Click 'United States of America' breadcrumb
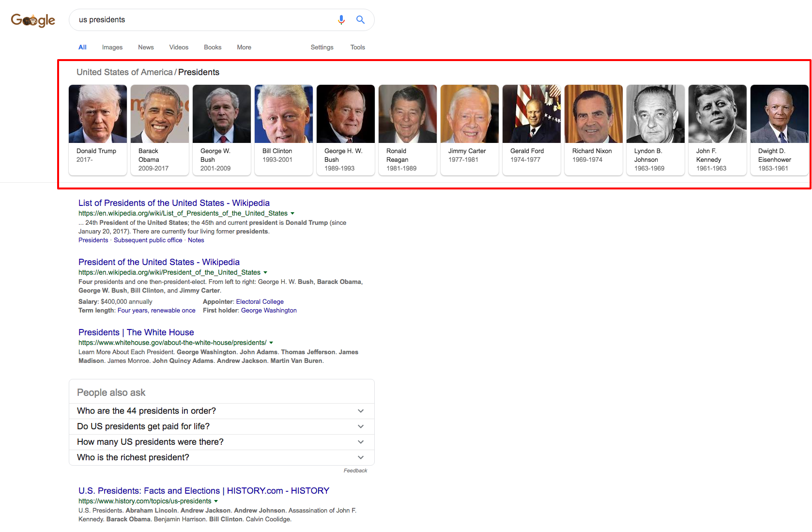The width and height of the screenshot is (812, 532). click(124, 72)
